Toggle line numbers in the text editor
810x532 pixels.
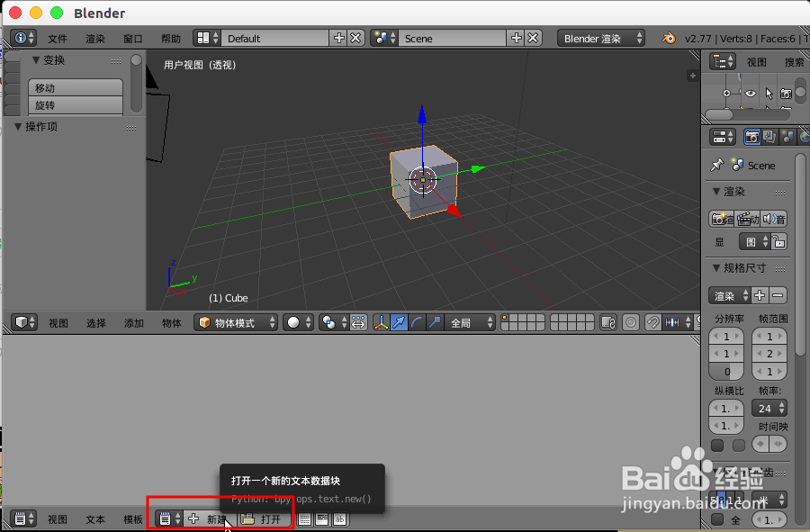point(303,519)
